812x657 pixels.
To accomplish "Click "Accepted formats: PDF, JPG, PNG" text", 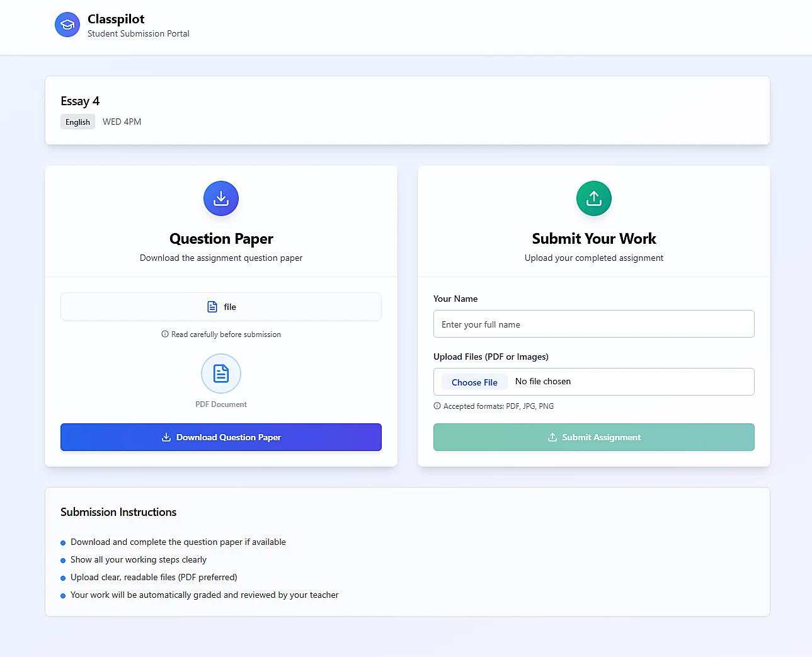I will point(498,406).
